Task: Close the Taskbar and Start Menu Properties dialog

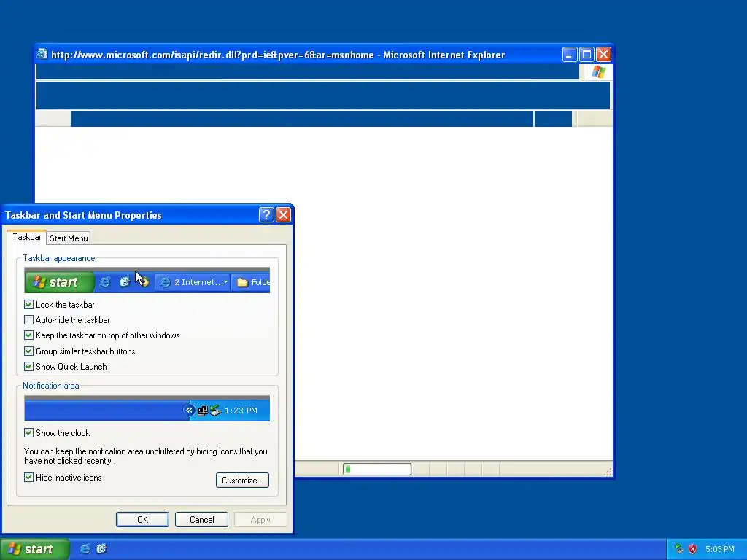Action: pos(284,215)
